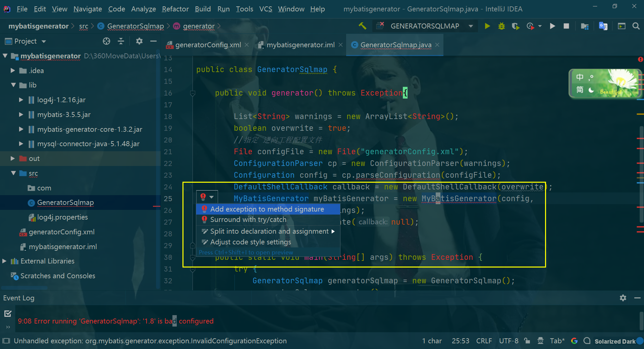Click the Run Anything console icon
The width and height of the screenshot is (644, 349).
[622, 26]
